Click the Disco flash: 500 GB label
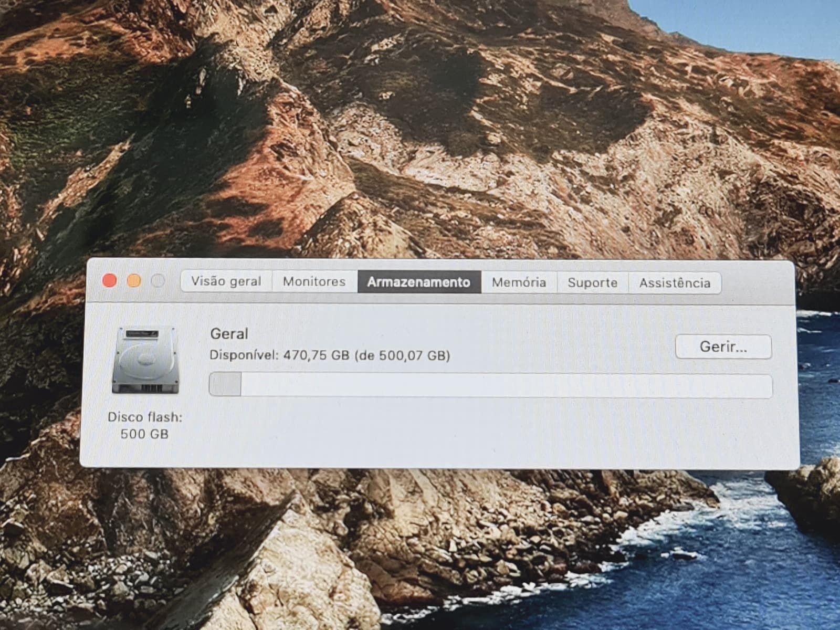The width and height of the screenshot is (840, 630). pyautogui.click(x=145, y=425)
